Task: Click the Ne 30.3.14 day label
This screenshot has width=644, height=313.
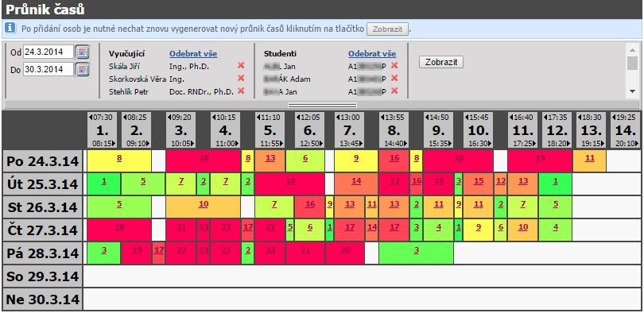Action: [x=43, y=299]
